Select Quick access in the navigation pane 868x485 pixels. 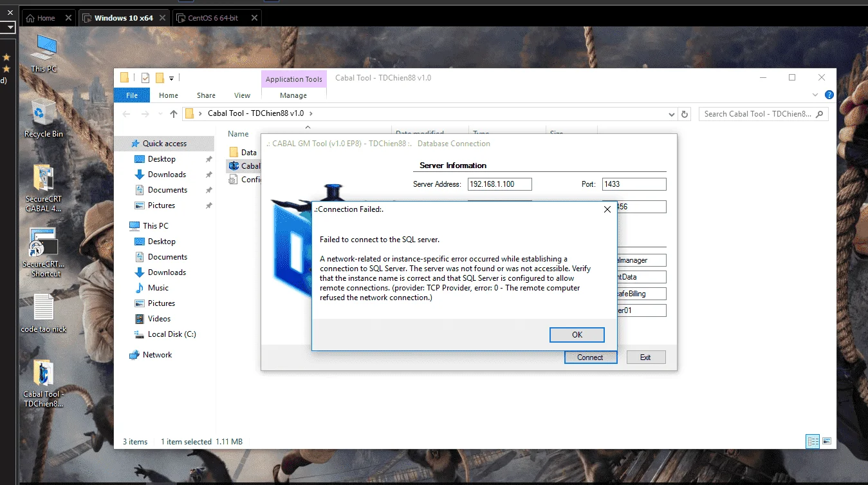coord(165,144)
